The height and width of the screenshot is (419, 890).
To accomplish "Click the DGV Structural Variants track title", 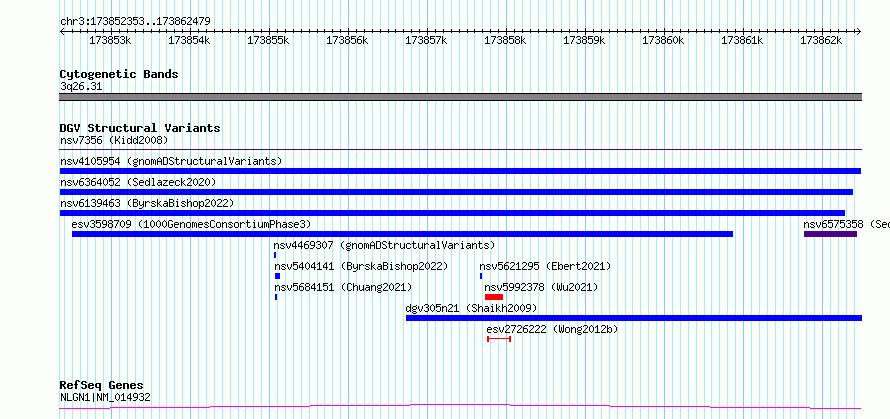I will pos(140,128).
